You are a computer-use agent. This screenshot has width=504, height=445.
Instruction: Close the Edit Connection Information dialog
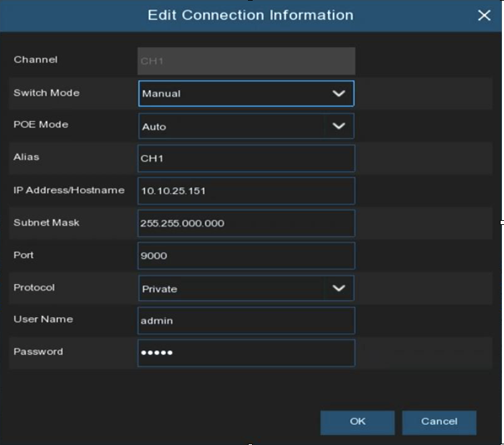point(484,15)
